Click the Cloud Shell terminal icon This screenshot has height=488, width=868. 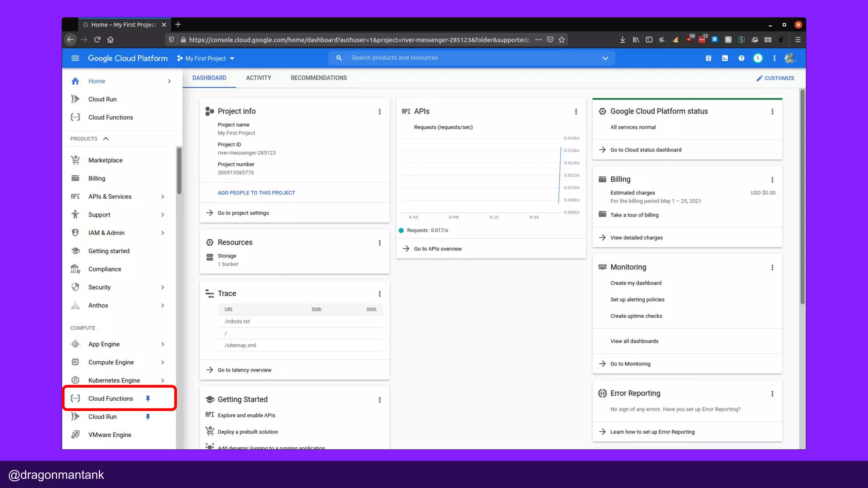(725, 58)
